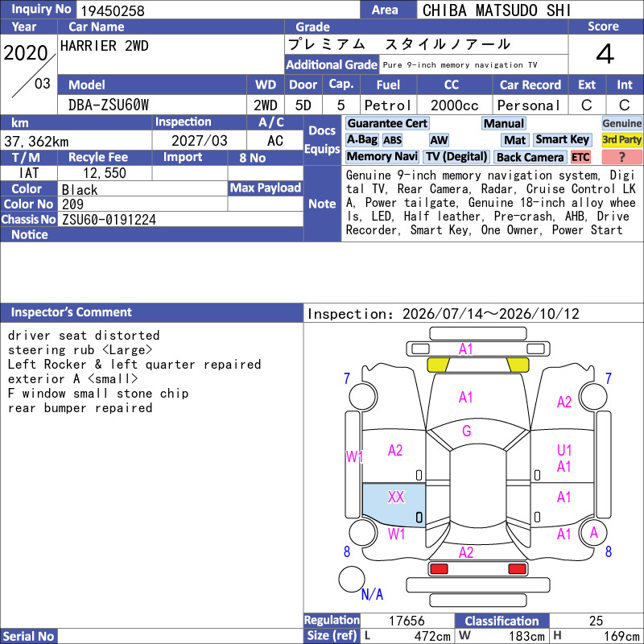Image resolution: width=644 pixels, height=644 pixels.
Task: Click the right red taillight on diagram
Action: click(x=517, y=569)
